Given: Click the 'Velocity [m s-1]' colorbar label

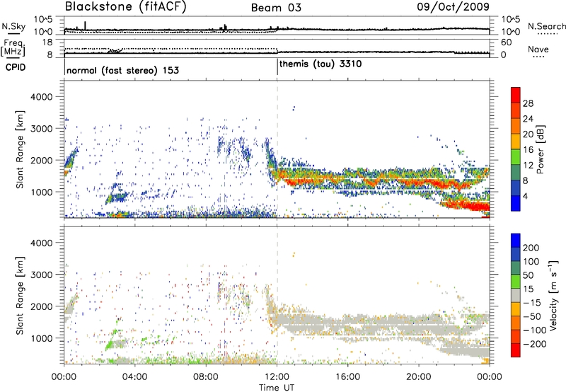Looking at the screenshot, I should 553,295.
